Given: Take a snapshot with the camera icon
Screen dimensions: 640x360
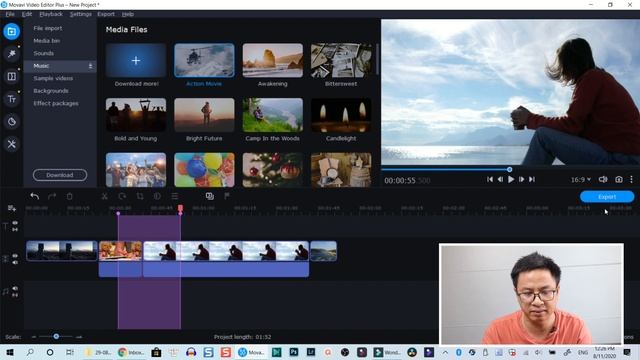Looking at the screenshot, I should 619,179.
